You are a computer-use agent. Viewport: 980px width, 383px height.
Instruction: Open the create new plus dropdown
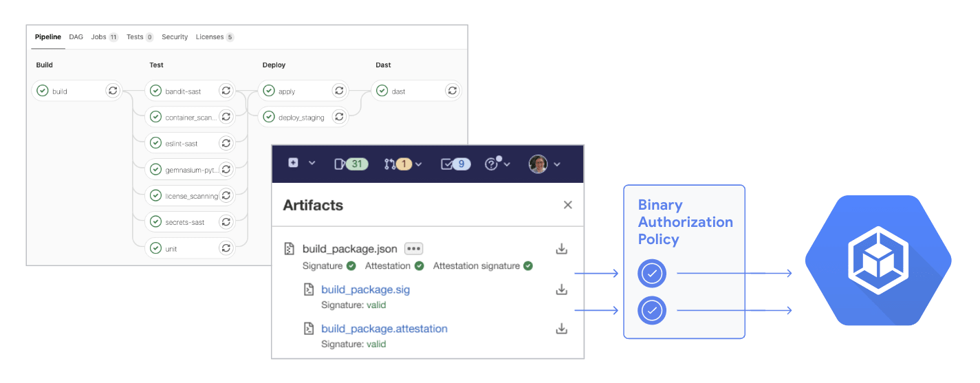point(301,163)
